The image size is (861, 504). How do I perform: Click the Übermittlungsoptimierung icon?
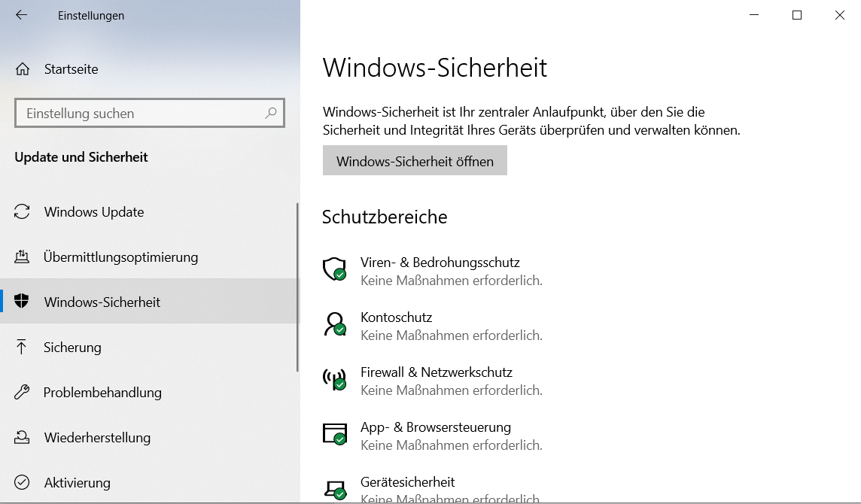22,257
